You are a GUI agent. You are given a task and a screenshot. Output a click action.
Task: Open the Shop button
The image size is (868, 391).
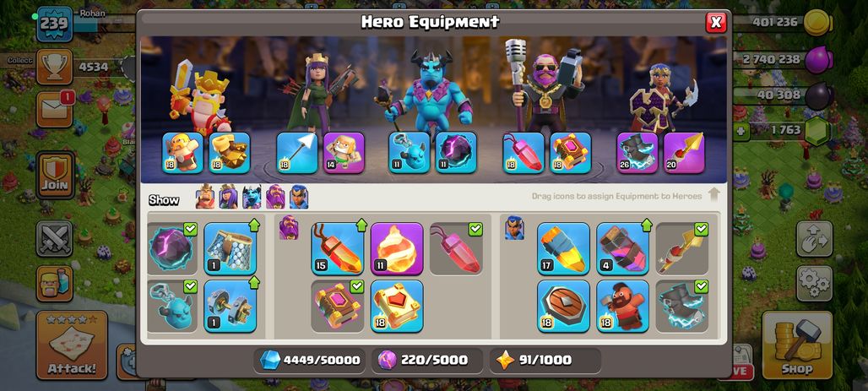click(x=796, y=345)
